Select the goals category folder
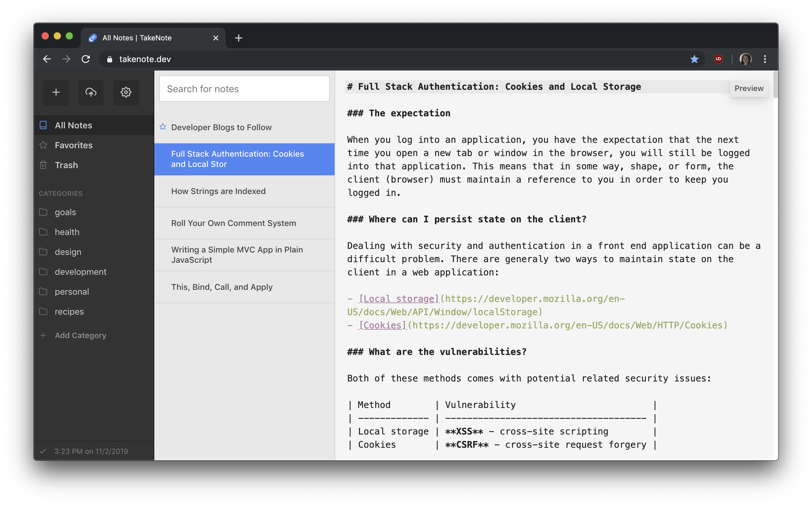This screenshot has width=812, height=505. [x=65, y=212]
